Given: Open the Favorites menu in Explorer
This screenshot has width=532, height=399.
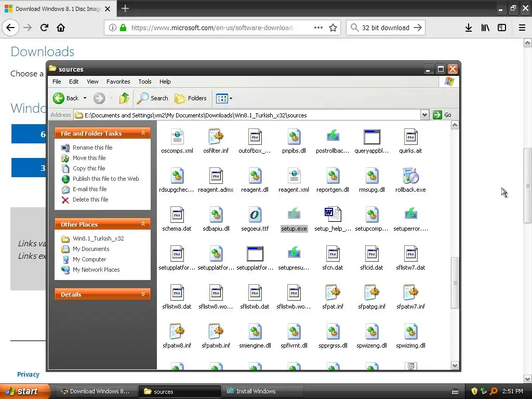Looking at the screenshot, I should 118,82.
